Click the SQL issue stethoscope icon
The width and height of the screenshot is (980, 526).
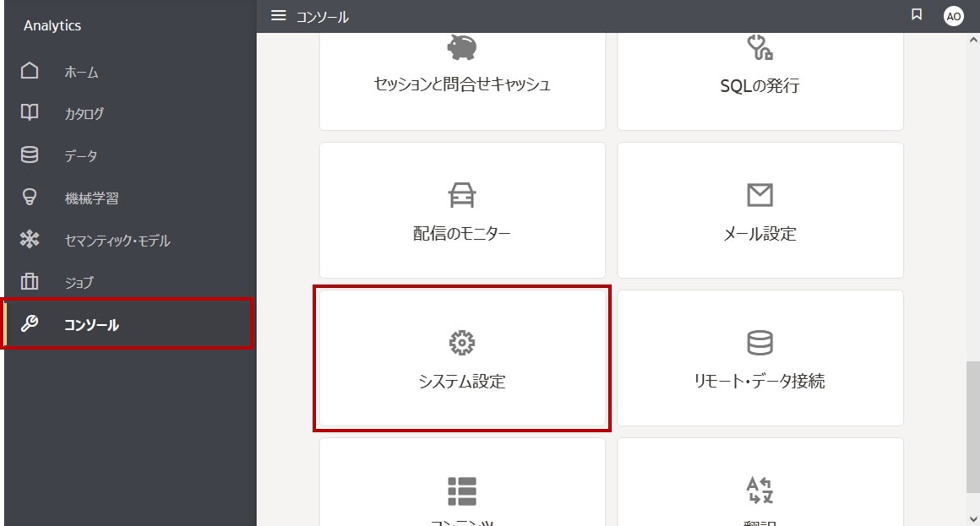[760, 47]
